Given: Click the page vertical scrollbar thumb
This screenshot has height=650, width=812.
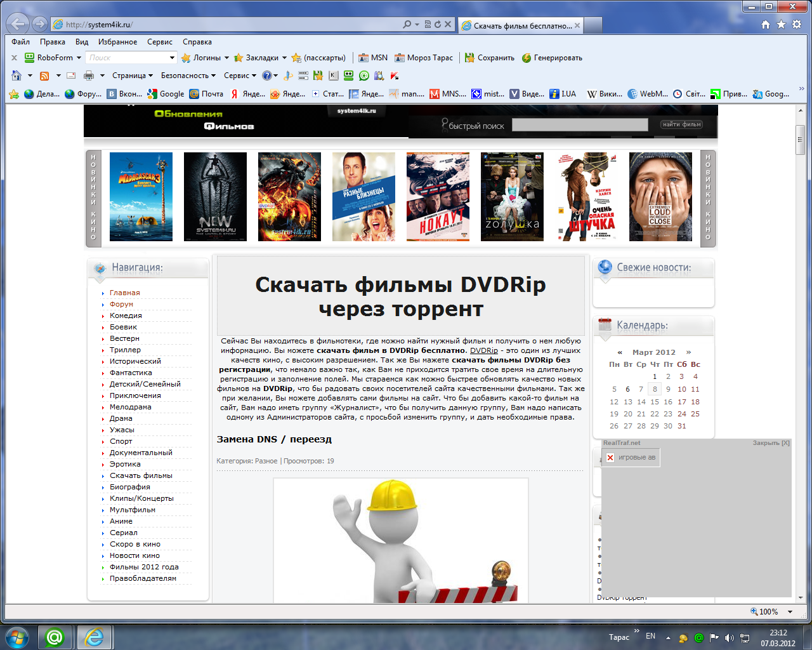Looking at the screenshot, I should (x=801, y=140).
